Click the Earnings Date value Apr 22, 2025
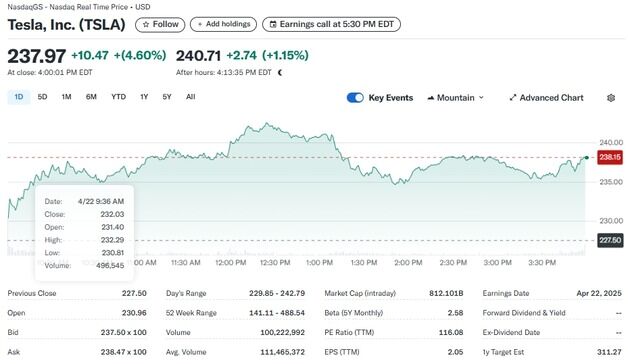628x364 pixels. (x=599, y=293)
